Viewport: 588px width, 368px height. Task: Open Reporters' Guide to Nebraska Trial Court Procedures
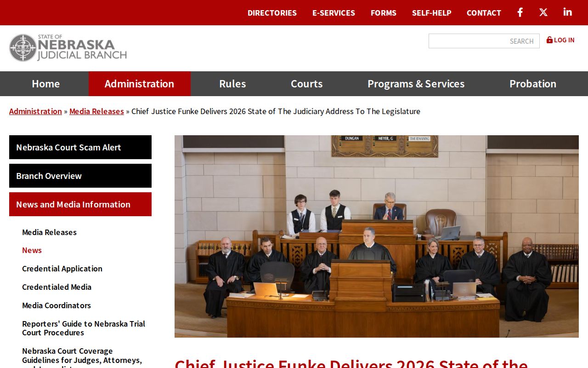[84, 328]
